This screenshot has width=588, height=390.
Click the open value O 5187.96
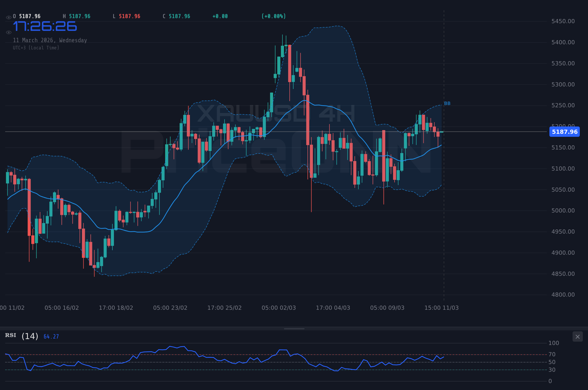click(x=26, y=16)
